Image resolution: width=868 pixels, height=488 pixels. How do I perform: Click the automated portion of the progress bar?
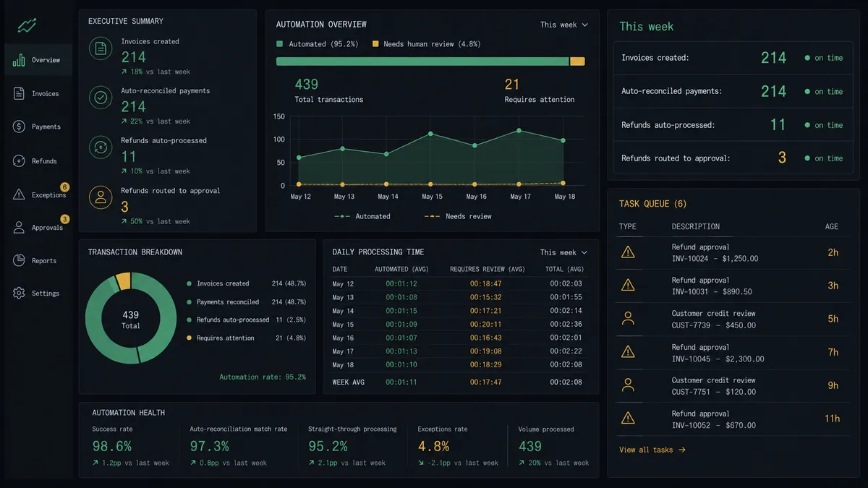click(422, 61)
